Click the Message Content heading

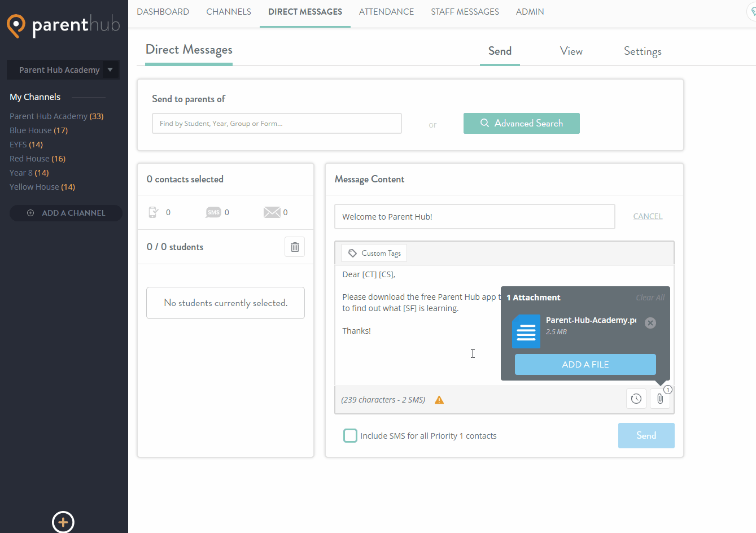point(369,179)
